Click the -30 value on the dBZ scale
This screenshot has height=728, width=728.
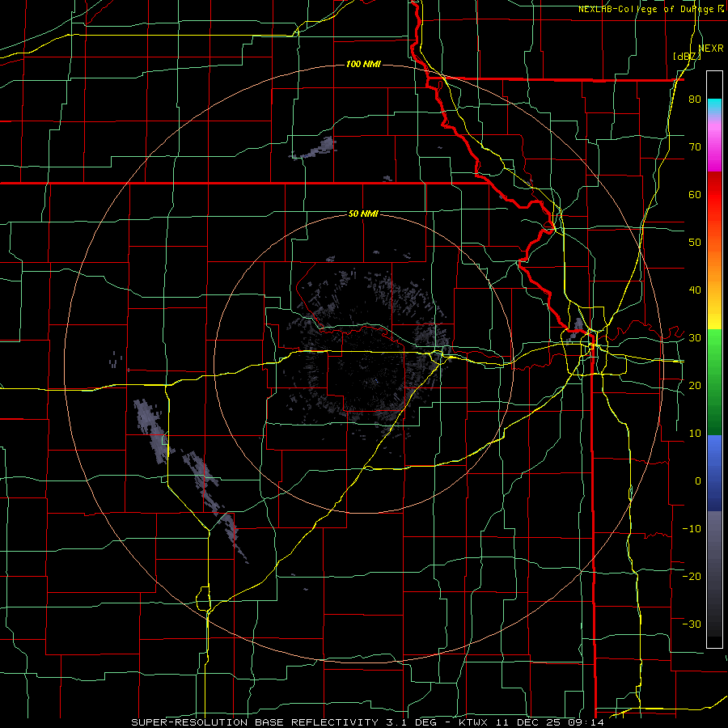tap(692, 624)
